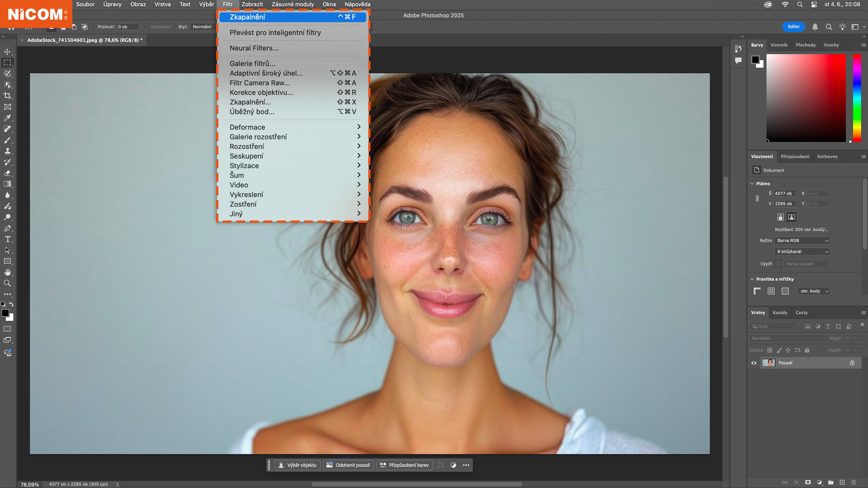Image resolution: width=868 pixels, height=488 pixels.
Task: Create a new layer with plus icon
Action: tap(842, 482)
